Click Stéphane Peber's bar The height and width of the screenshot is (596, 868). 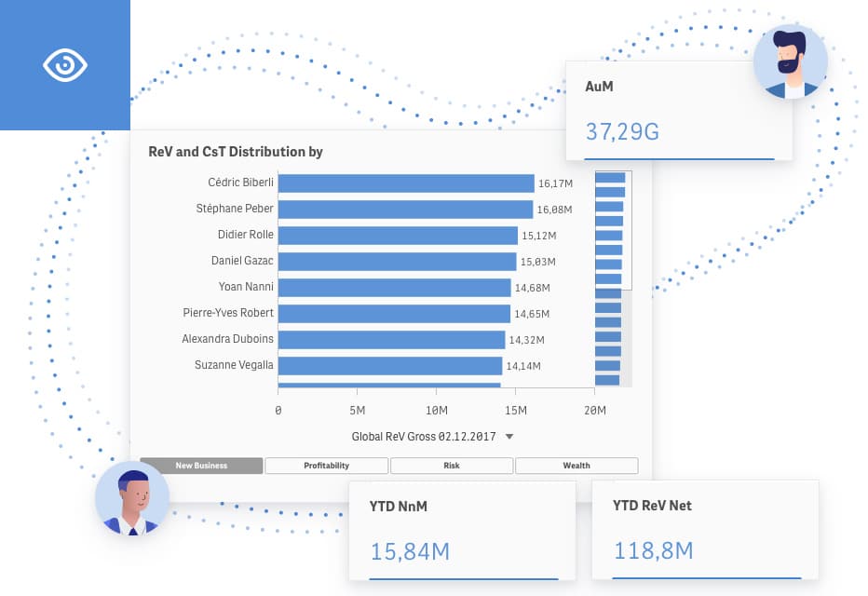pos(405,210)
